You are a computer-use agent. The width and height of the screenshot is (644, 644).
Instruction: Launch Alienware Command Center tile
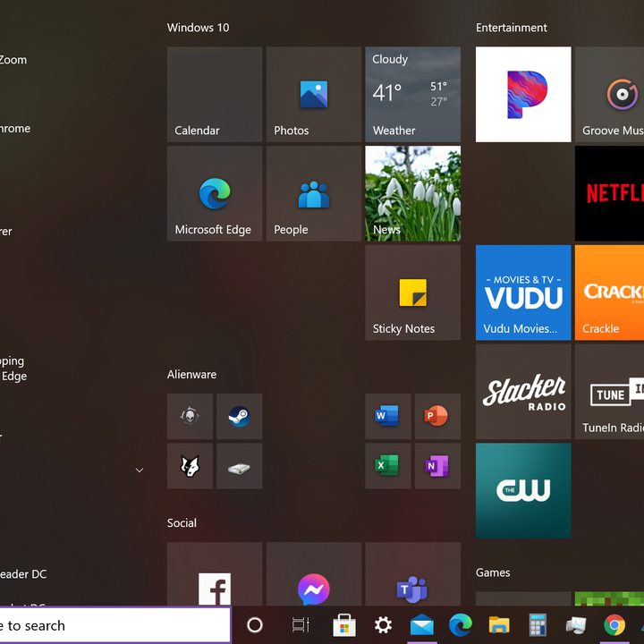190,416
